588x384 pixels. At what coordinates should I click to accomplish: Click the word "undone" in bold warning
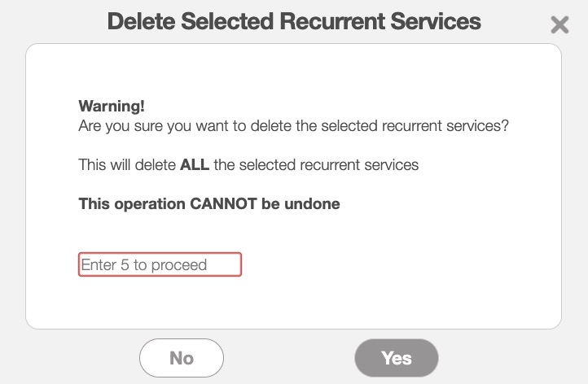point(312,204)
